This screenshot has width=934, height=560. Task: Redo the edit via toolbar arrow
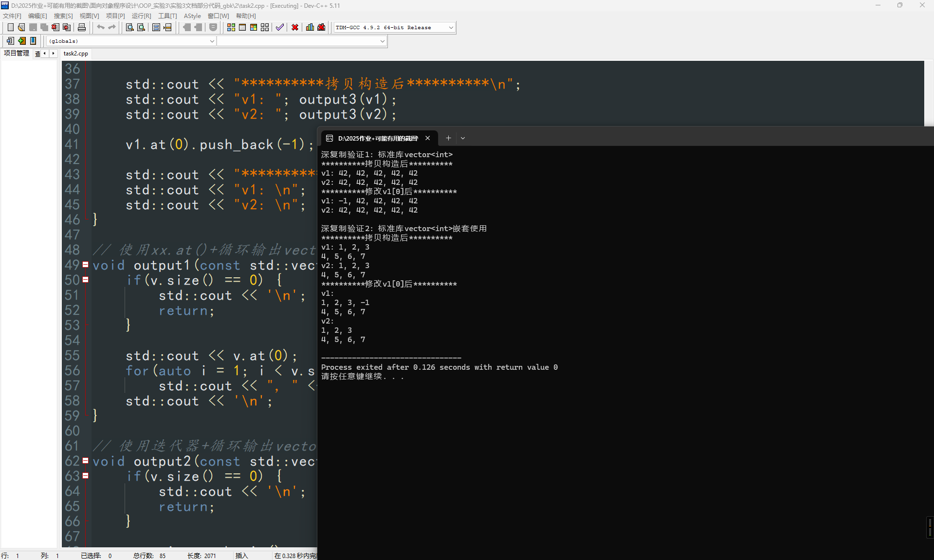pos(112,27)
